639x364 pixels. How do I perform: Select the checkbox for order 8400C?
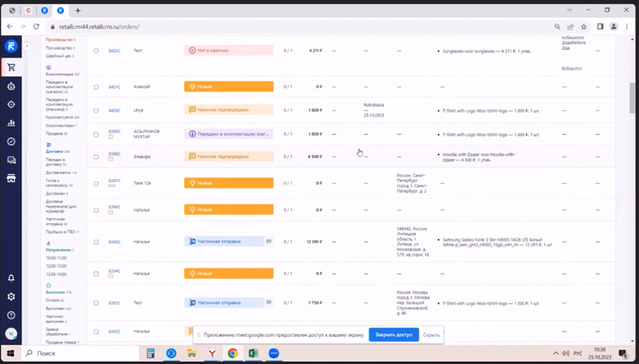click(96, 110)
